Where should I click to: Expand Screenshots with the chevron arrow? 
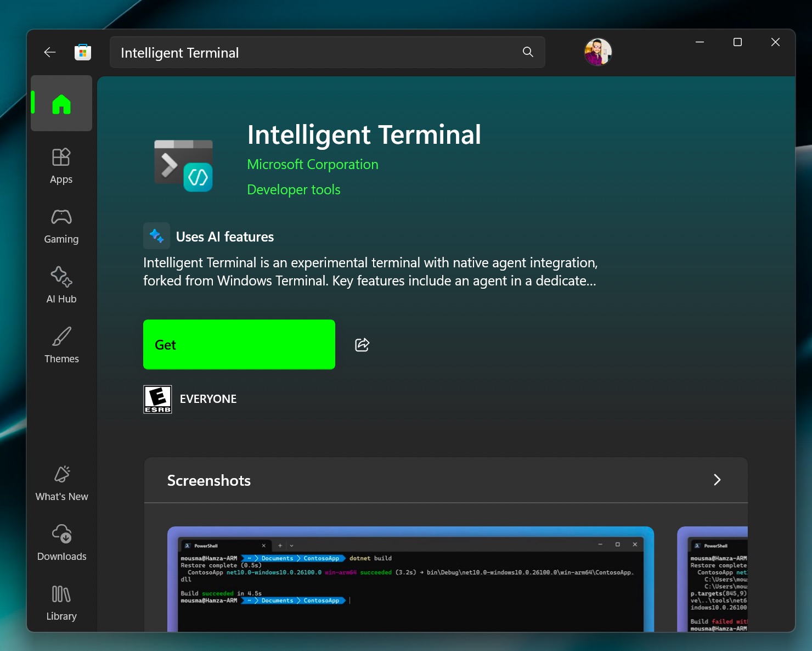pyautogui.click(x=717, y=480)
